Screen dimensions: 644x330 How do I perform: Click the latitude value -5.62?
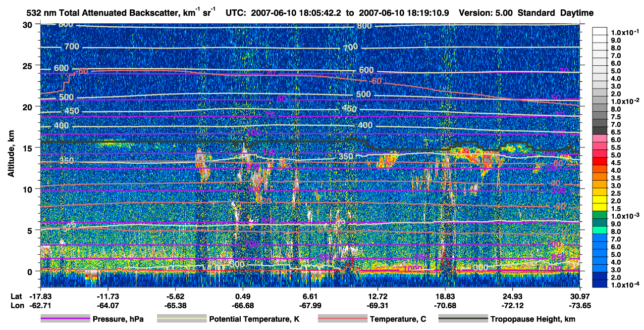pyautogui.click(x=175, y=296)
